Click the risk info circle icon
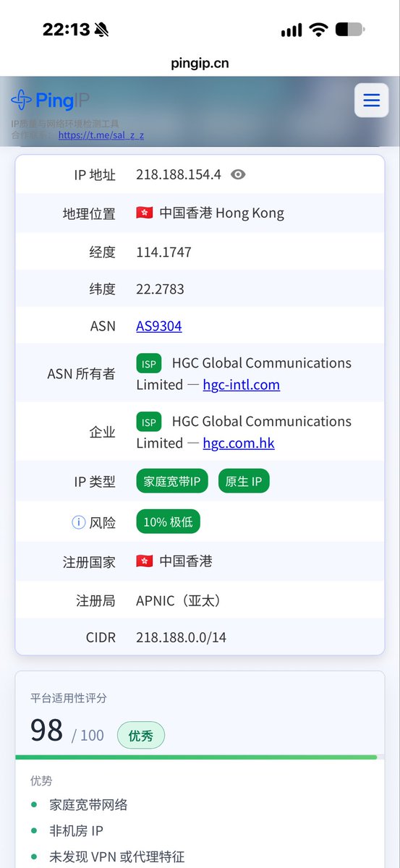 79,522
